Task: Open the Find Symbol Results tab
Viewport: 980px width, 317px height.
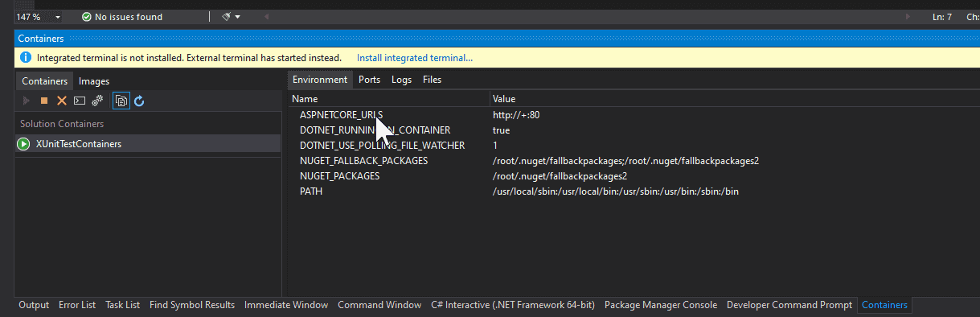Action: [x=192, y=305]
